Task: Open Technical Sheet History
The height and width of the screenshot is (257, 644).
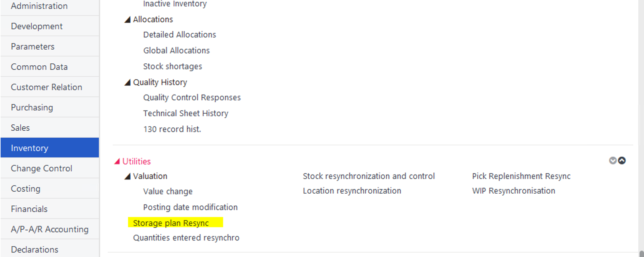Action: [185, 113]
